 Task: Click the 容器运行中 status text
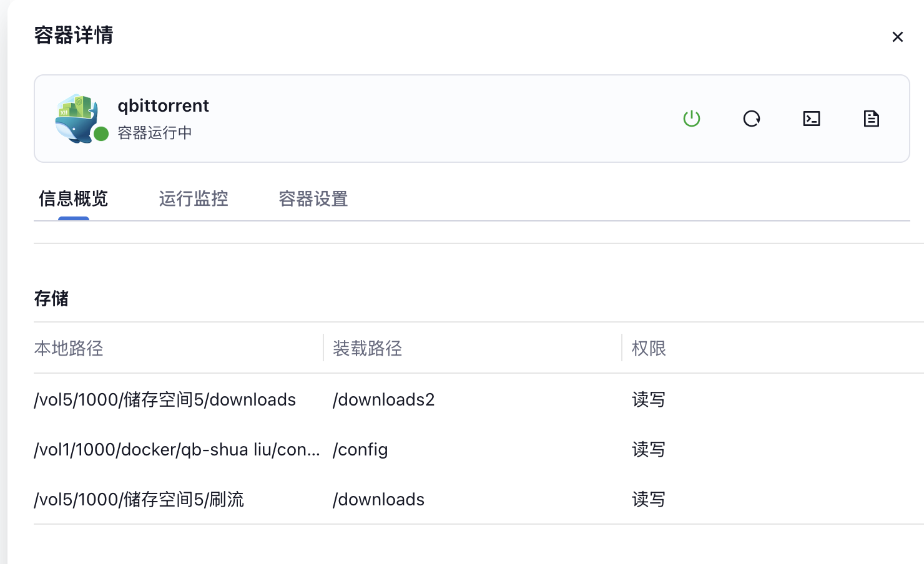[155, 133]
